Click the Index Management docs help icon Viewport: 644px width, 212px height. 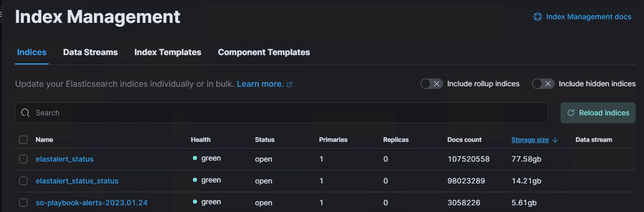(538, 17)
